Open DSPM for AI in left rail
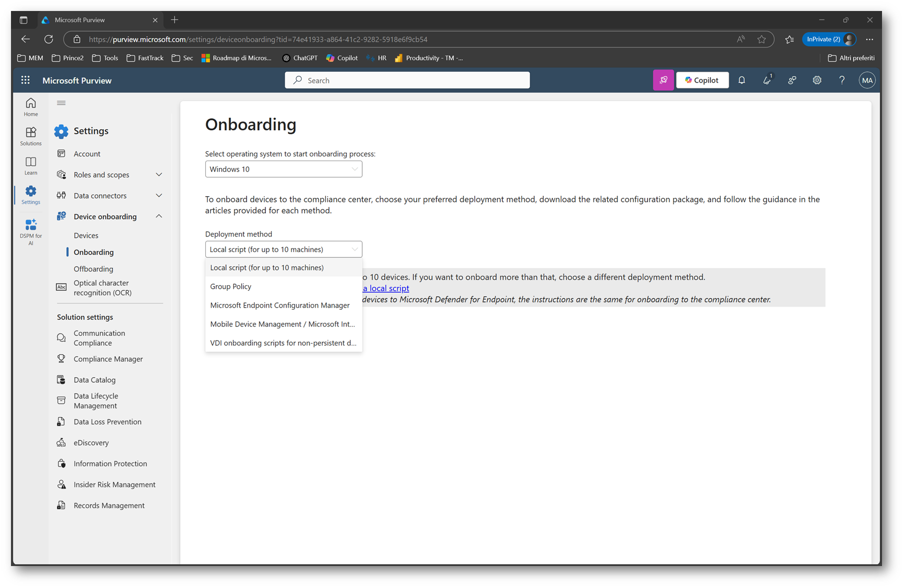 click(31, 232)
